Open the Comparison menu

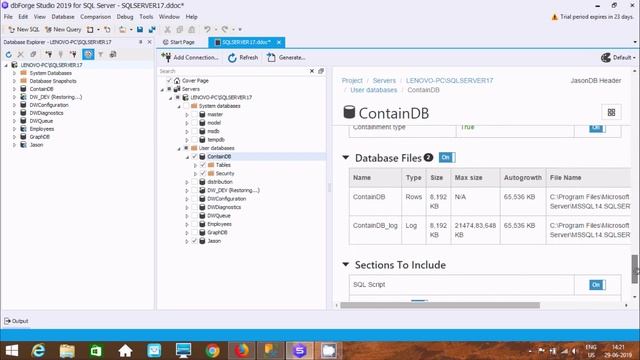pyautogui.click(x=96, y=17)
